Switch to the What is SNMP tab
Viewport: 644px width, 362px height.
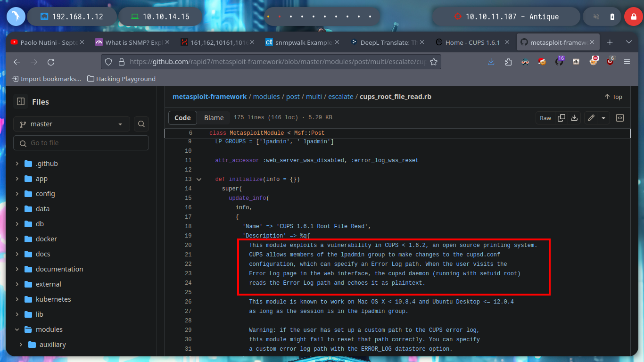(x=133, y=42)
